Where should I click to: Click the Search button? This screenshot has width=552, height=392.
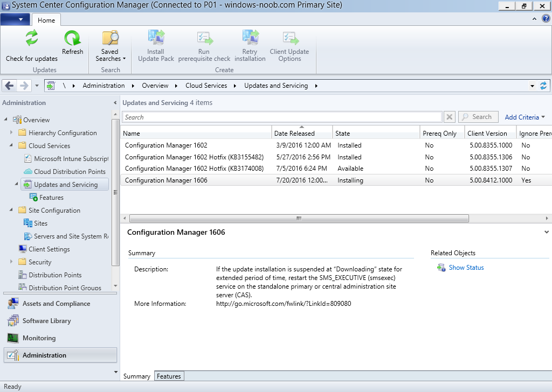478,117
